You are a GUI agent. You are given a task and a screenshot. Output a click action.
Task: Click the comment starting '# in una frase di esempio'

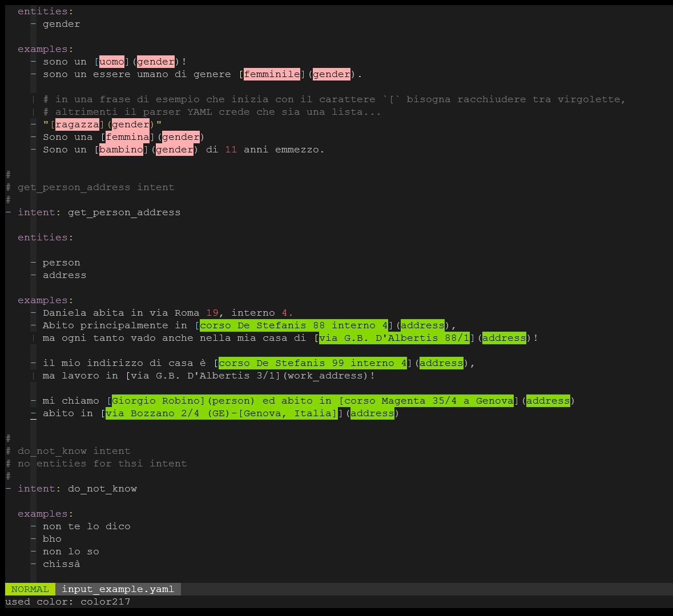click(335, 99)
